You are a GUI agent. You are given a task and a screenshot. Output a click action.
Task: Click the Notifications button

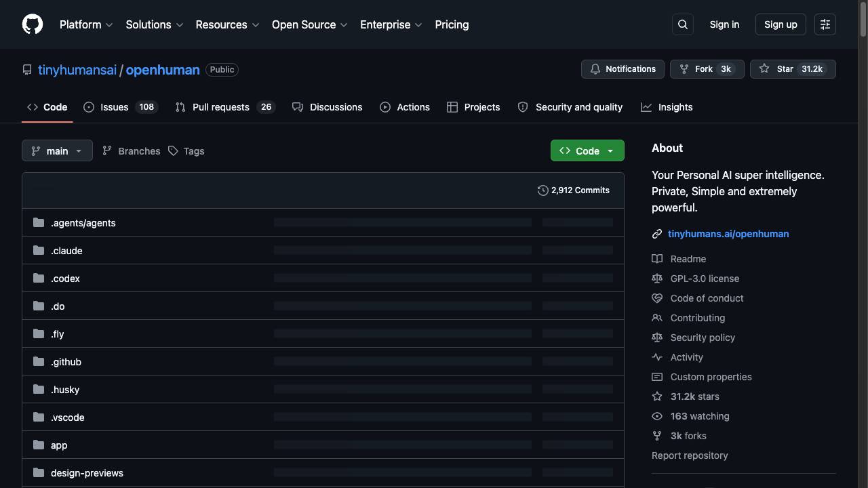(623, 69)
